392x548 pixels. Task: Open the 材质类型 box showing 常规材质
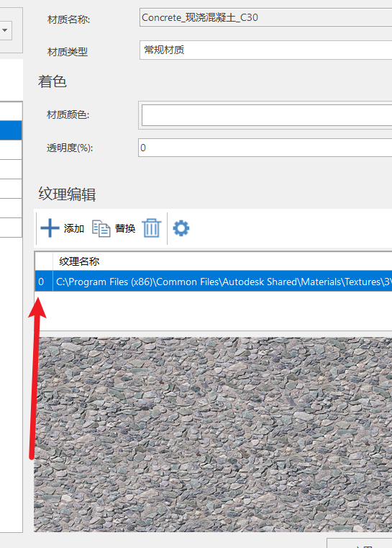(265, 50)
